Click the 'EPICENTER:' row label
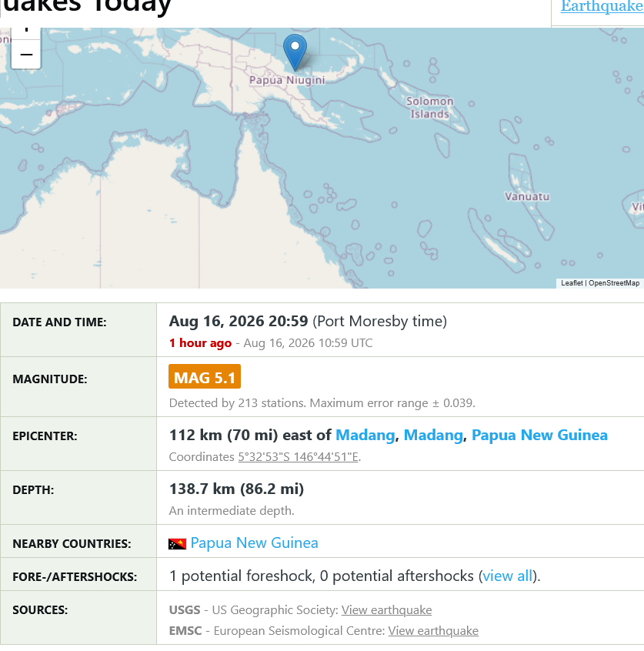Viewport: 644px width, 651px height. [45, 436]
